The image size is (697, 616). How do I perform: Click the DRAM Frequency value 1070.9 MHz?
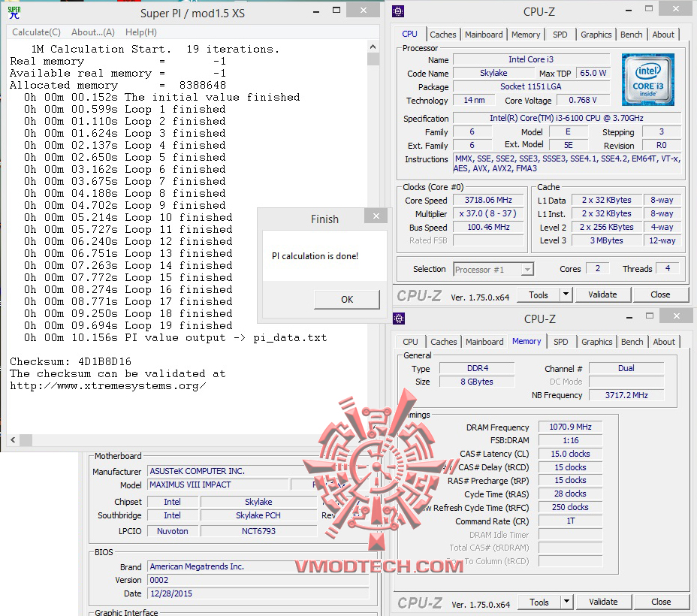570,427
